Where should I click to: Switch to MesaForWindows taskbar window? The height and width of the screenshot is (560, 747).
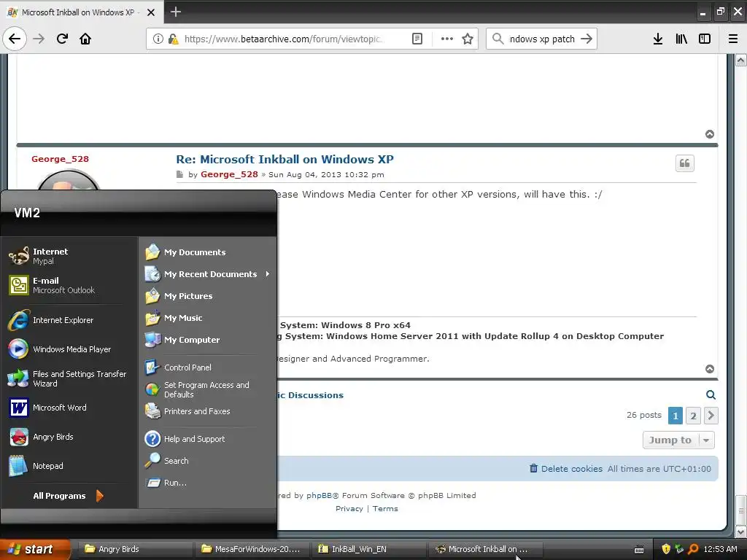click(x=251, y=549)
